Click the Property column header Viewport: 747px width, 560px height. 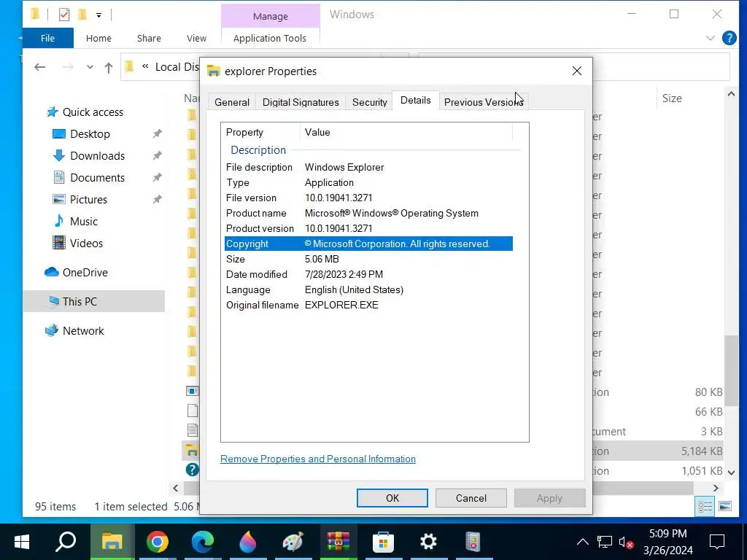[260, 132]
